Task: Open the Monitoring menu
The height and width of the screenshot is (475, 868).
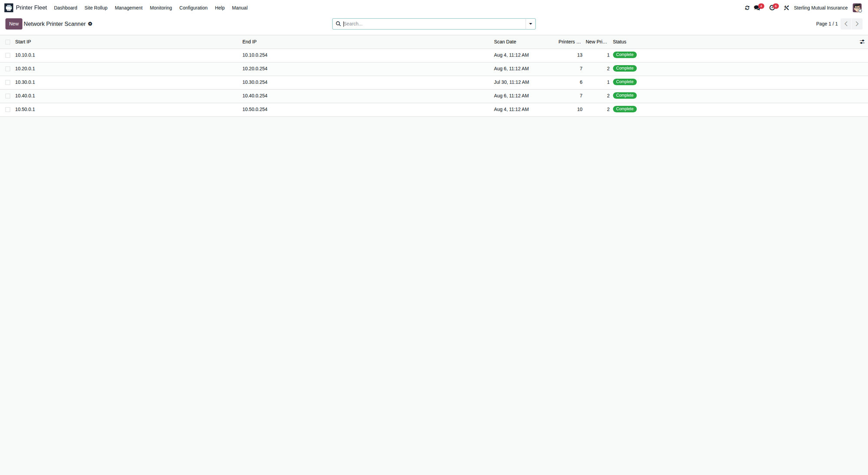Action: tap(161, 8)
